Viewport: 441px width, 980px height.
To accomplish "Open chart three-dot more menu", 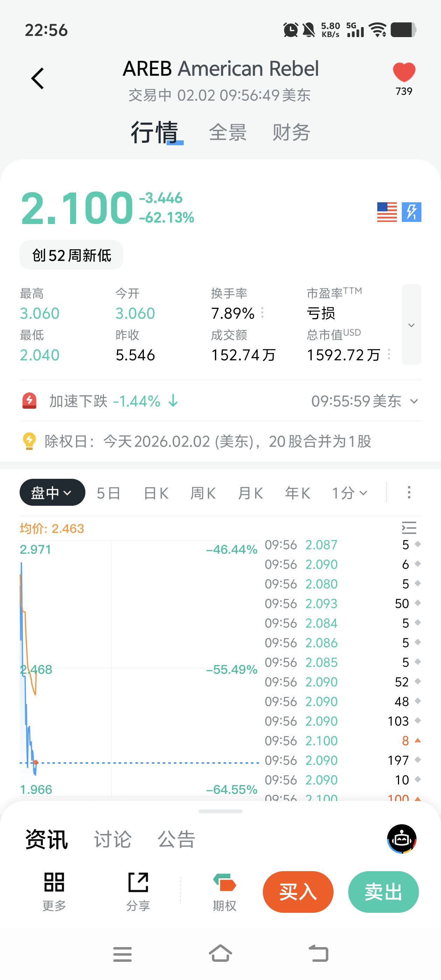I will click(409, 493).
